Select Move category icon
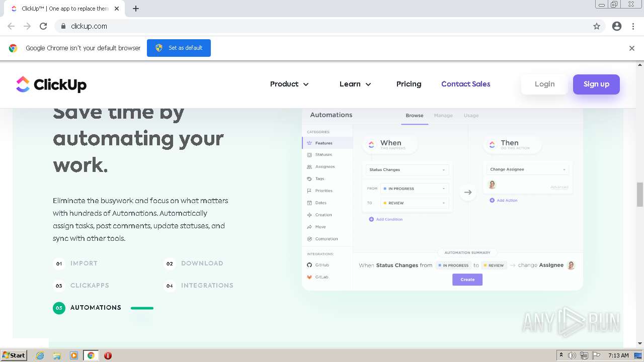Screen dimensions: 644x362 point(309,227)
